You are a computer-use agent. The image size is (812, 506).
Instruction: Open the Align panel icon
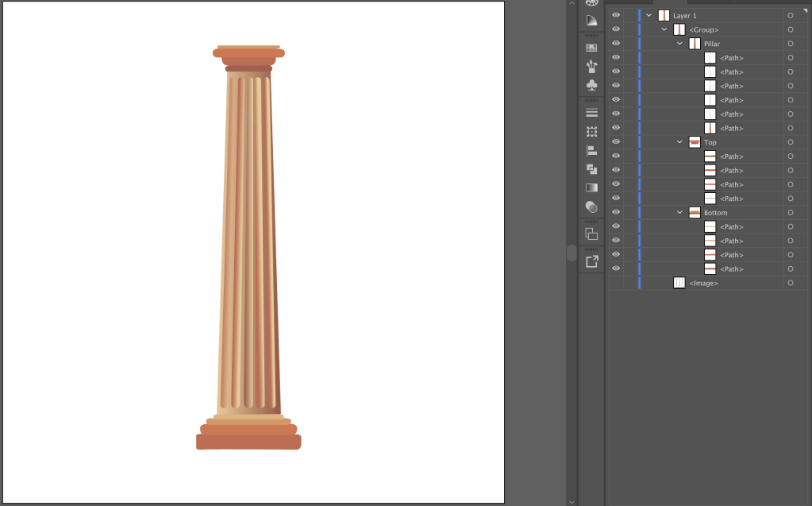click(591, 150)
